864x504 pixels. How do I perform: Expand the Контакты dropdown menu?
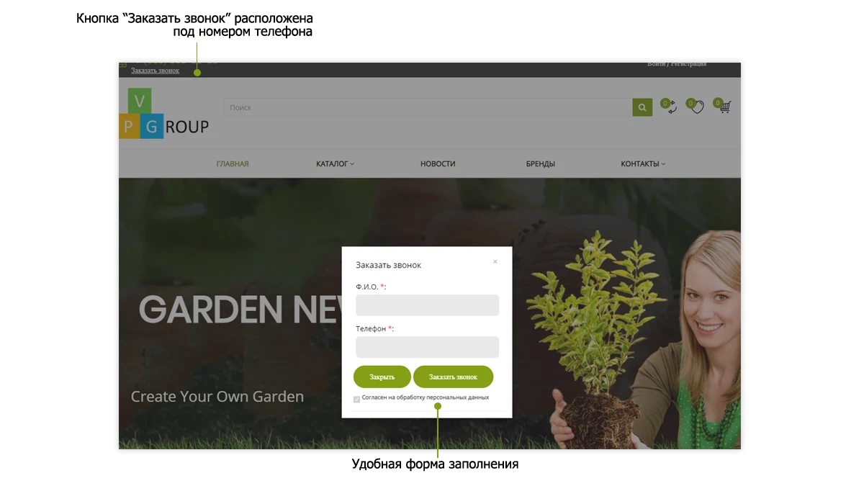[643, 164]
